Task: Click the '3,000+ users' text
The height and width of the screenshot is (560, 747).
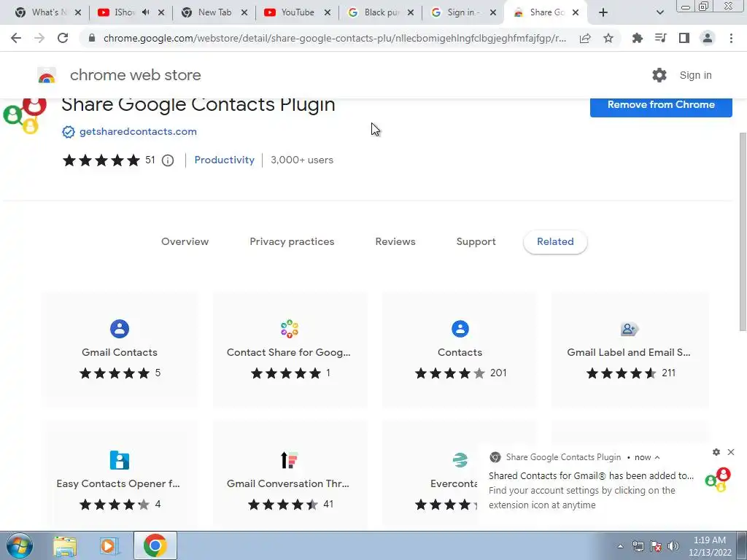Action: coord(302,160)
